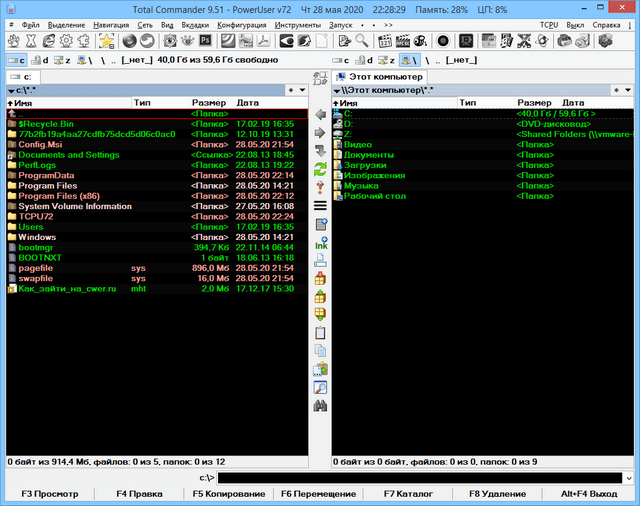The width and height of the screenshot is (640, 506).
Task: Click the Photoshop Ps toolbar icon
Action: pyautogui.click(x=205, y=41)
